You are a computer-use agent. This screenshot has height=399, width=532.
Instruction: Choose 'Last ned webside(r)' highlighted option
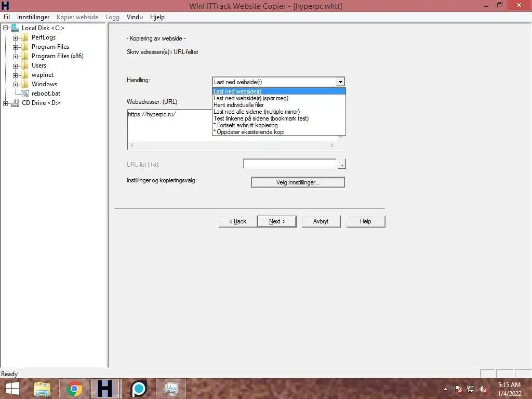point(278,91)
